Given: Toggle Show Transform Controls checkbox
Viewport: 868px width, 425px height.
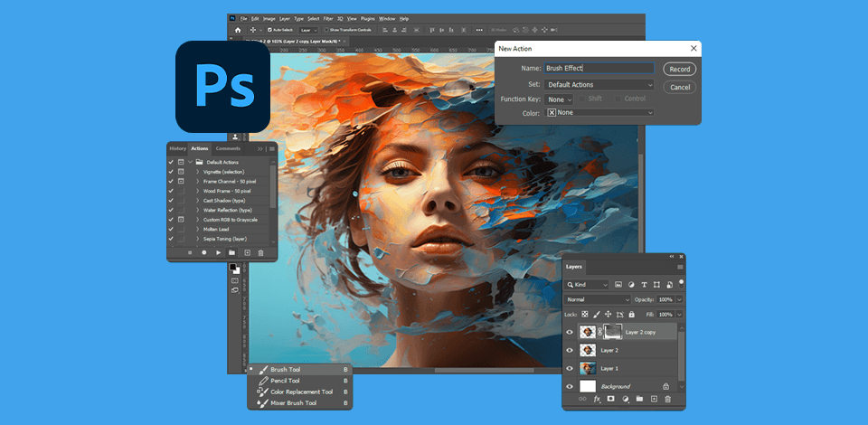Looking at the screenshot, I should pos(326,30).
